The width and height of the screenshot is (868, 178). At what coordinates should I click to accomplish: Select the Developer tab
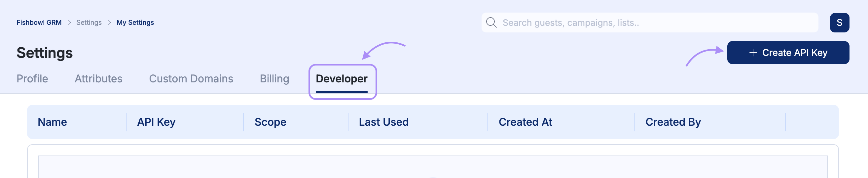(341, 79)
